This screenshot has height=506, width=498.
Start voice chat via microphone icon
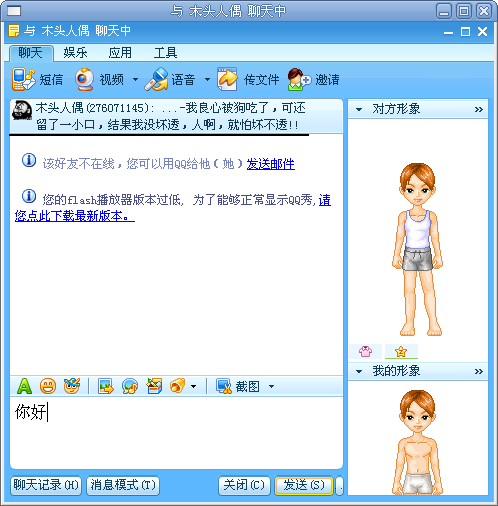[156, 79]
